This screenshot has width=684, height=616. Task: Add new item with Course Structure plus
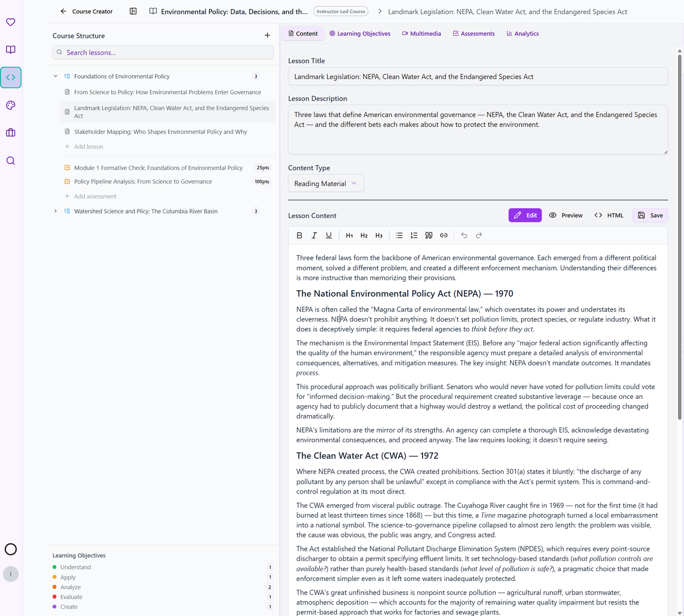coord(267,35)
